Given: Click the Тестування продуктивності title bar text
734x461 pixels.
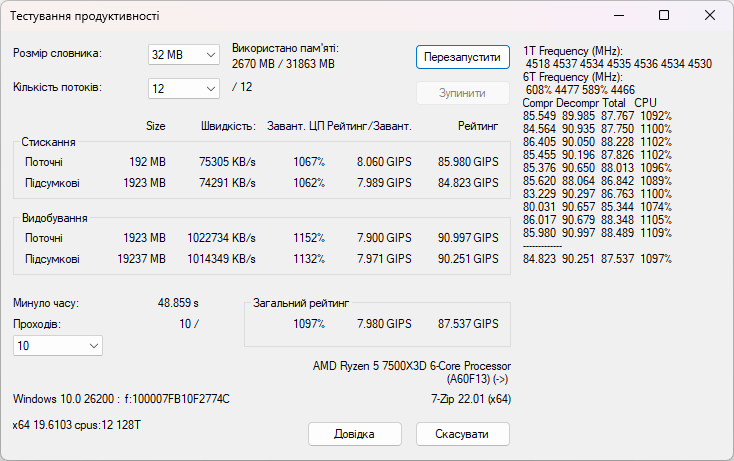Looking at the screenshot, I should (84, 17).
